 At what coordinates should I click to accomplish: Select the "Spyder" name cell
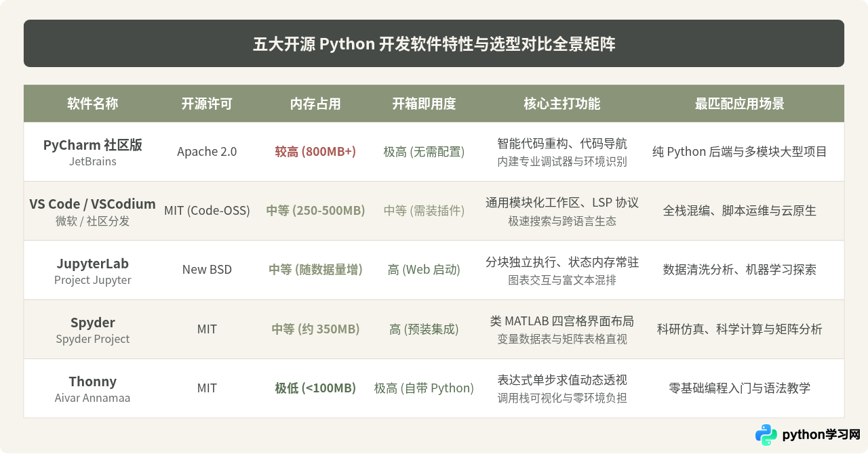(93, 322)
